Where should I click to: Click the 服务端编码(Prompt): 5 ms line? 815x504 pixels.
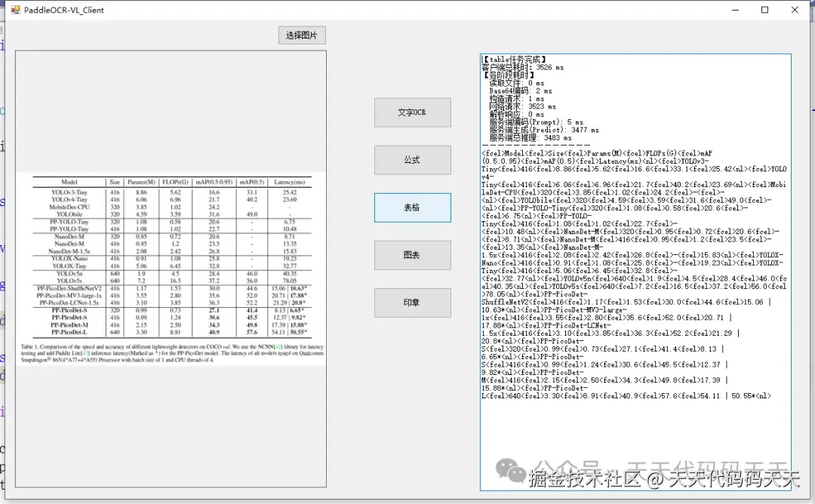(x=536, y=122)
